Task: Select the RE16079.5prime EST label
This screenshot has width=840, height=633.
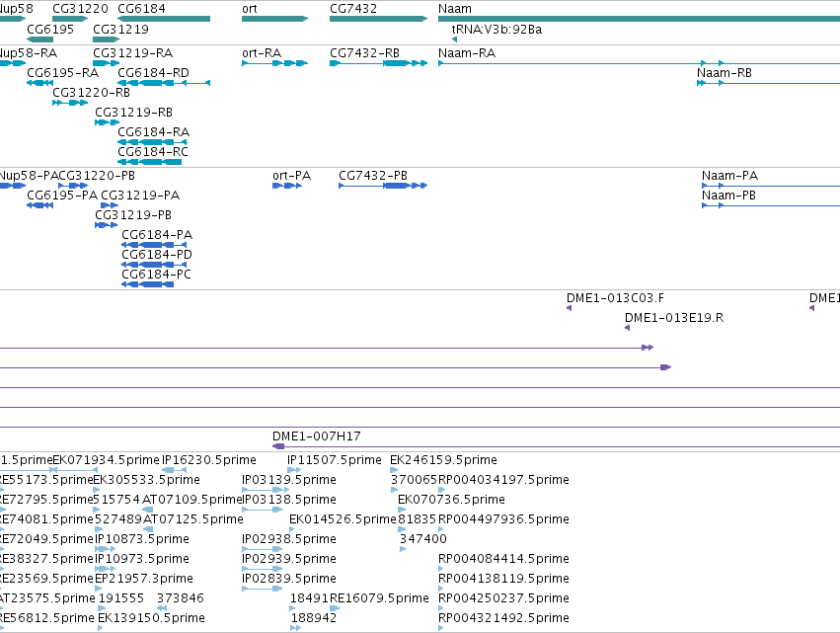Action: [x=379, y=598]
